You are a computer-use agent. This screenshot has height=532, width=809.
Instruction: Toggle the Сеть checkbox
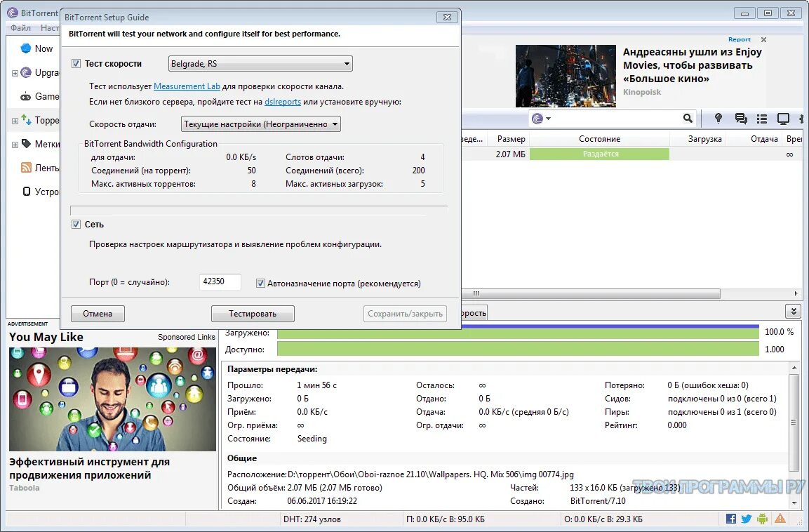(76, 224)
